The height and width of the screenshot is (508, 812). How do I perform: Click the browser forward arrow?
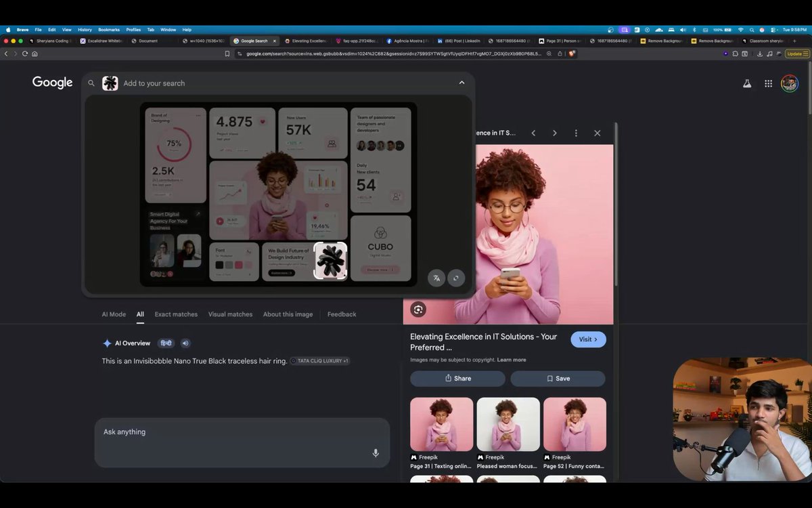[x=15, y=54]
